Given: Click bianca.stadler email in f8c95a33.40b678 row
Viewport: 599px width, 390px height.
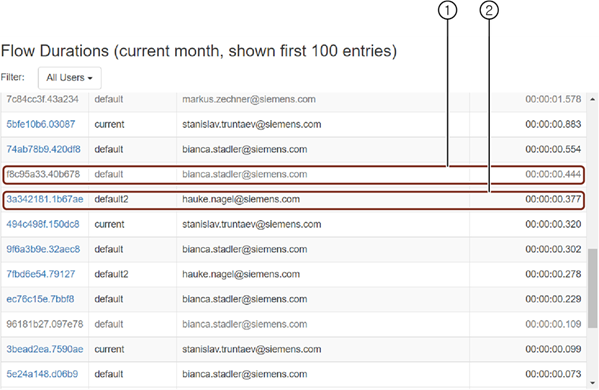Looking at the screenshot, I should click(x=244, y=174).
